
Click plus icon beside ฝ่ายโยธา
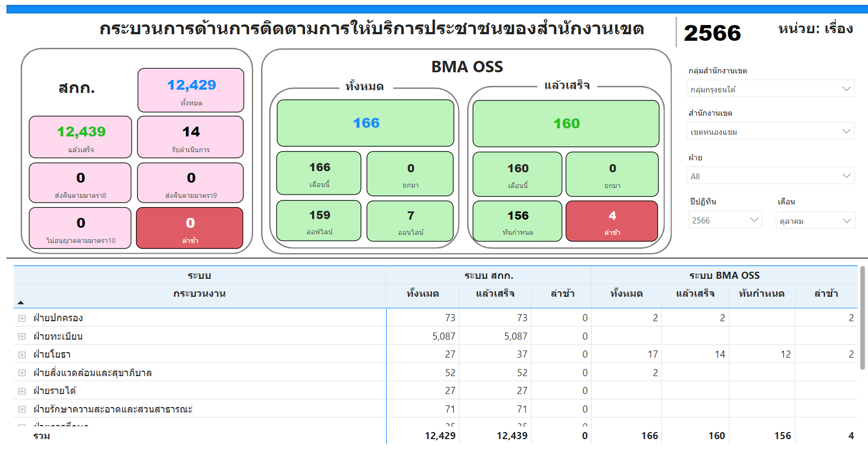pos(22,355)
